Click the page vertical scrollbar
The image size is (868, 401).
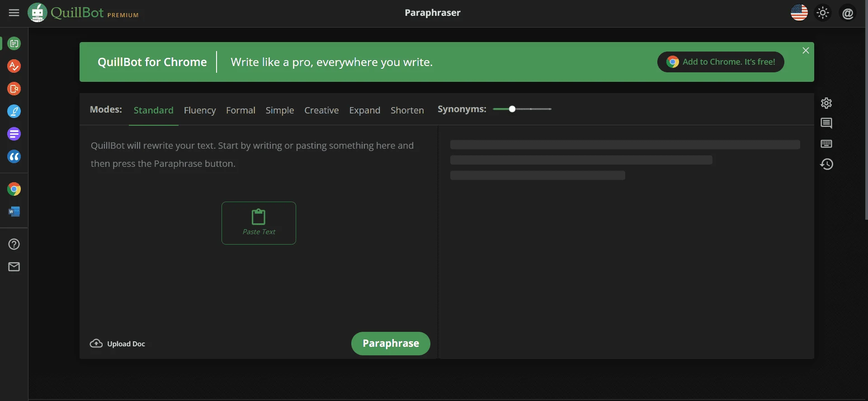(866, 110)
